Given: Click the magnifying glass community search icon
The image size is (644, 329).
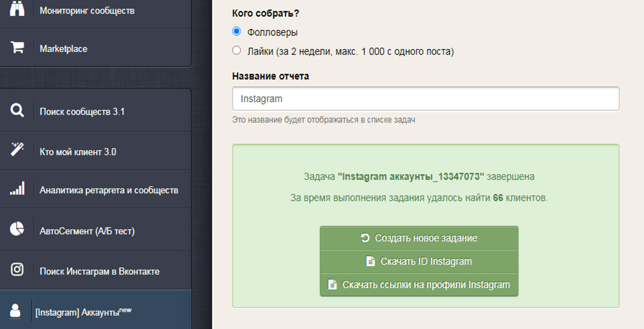Looking at the screenshot, I should 17,111.
